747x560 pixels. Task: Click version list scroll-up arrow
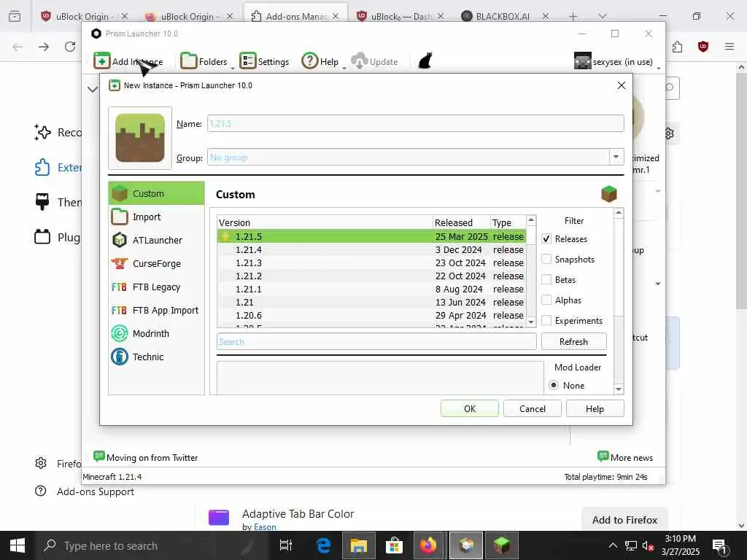point(531,220)
